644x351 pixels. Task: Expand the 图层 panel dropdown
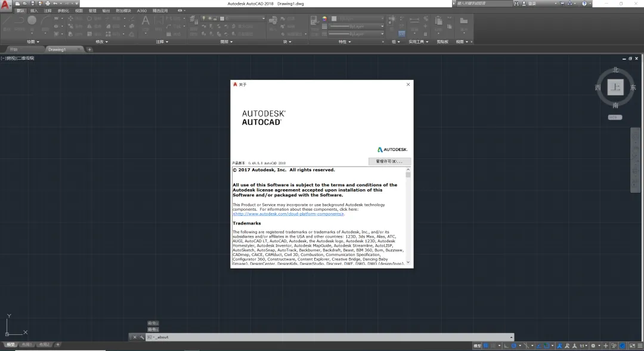[x=227, y=42]
